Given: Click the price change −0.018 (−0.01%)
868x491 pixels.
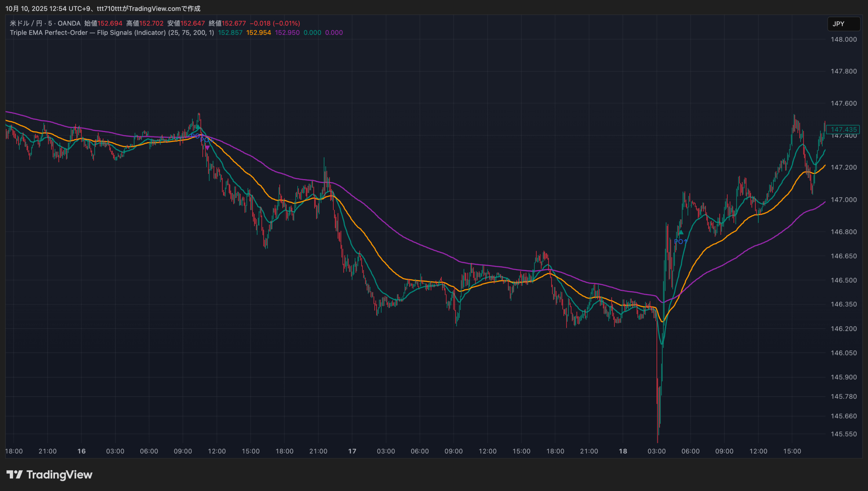Looking at the screenshot, I should pyautogui.click(x=275, y=23).
